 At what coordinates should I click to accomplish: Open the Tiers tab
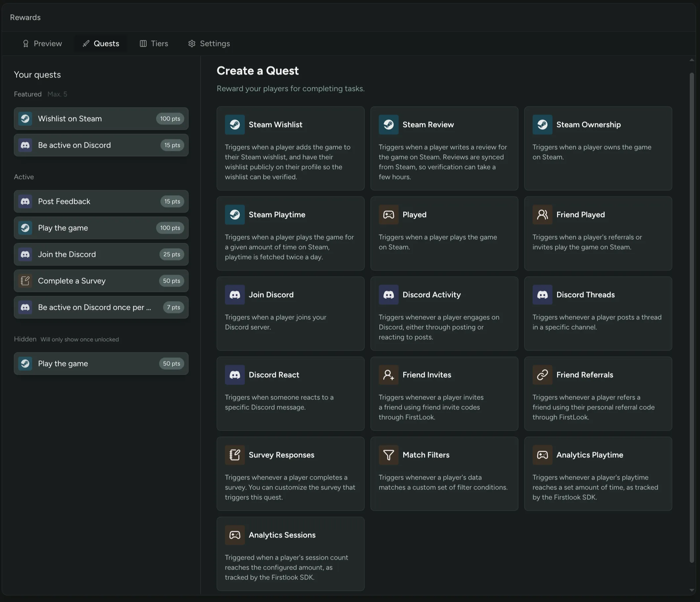click(x=154, y=44)
